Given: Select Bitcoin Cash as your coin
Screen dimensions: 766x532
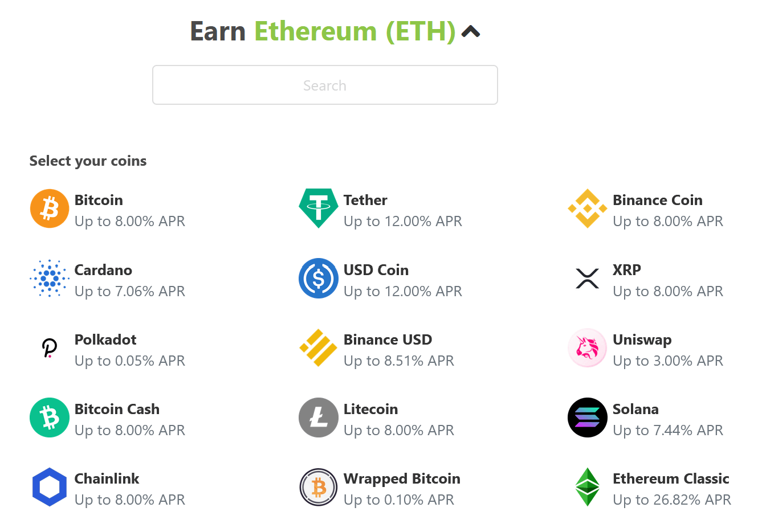Looking at the screenshot, I should click(117, 418).
